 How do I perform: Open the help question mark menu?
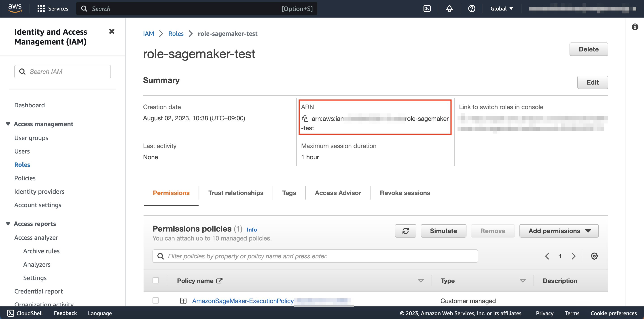(472, 9)
